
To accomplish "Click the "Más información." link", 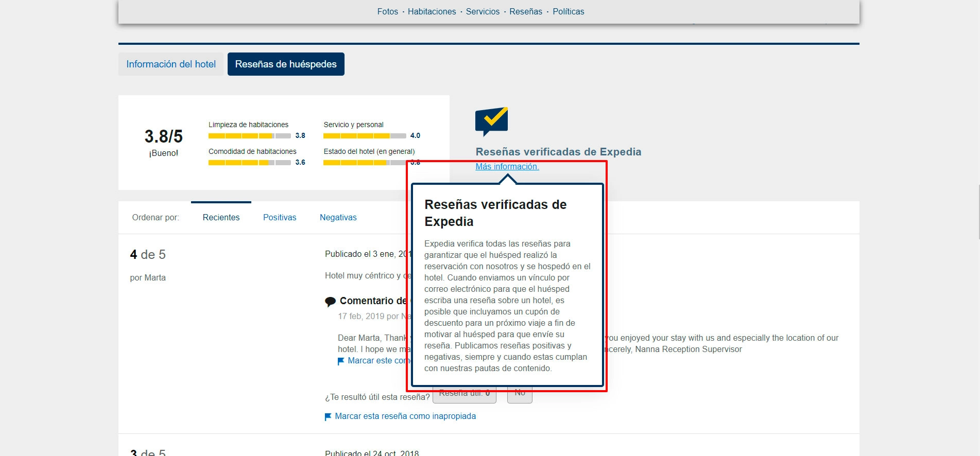I will coord(507,166).
